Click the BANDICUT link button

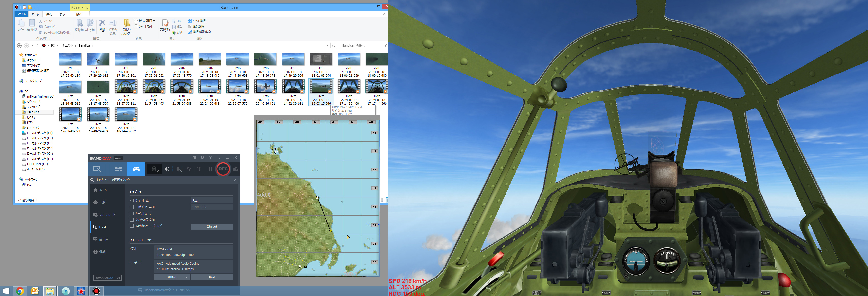108,277
